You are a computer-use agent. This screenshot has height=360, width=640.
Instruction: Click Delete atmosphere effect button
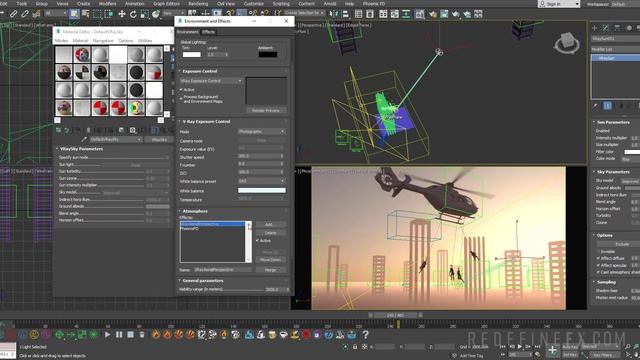coord(271,233)
